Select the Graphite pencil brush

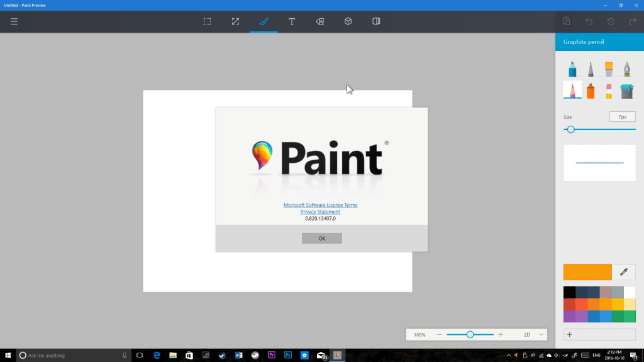(572, 90)
